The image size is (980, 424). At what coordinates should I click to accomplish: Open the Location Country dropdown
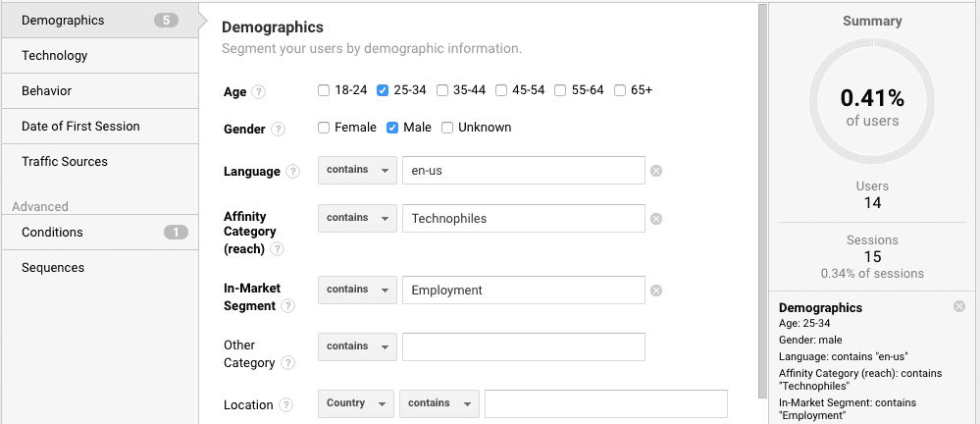point(356,403)
